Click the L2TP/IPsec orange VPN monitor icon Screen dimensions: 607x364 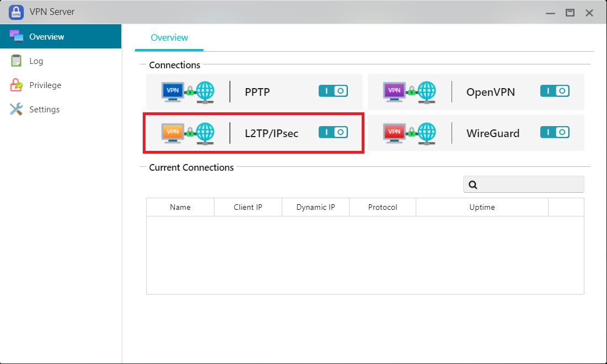tap(172, 133)
